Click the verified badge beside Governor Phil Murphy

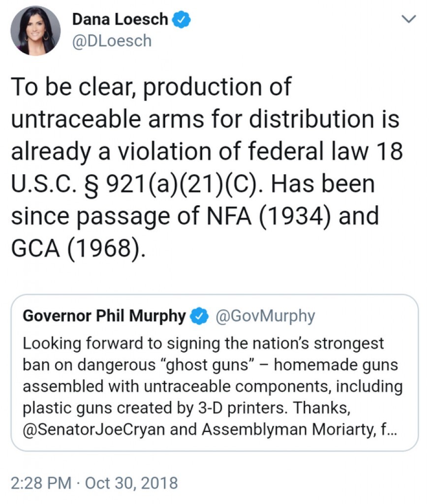(199, 316)
